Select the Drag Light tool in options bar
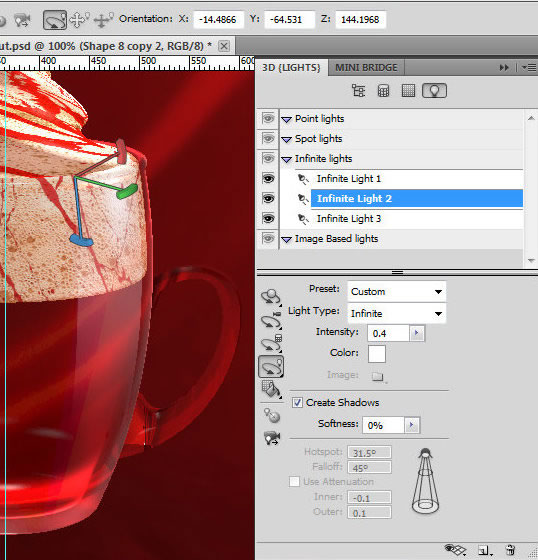538x560 pixels. [79, 20]
